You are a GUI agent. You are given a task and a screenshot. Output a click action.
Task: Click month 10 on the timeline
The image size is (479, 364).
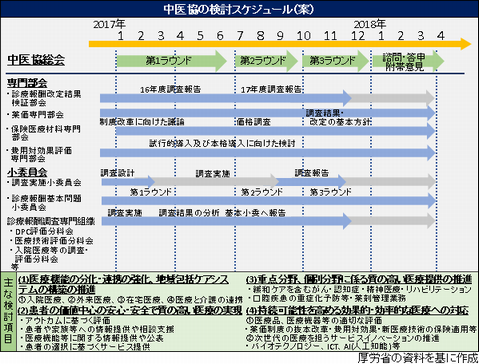(304, 36)
